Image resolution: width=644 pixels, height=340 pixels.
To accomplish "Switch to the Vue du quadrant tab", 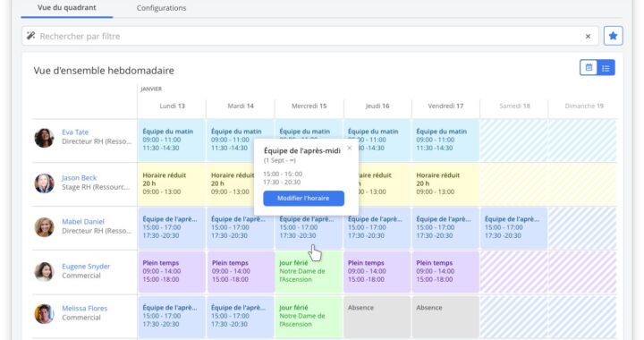I will tap(66, 8).
